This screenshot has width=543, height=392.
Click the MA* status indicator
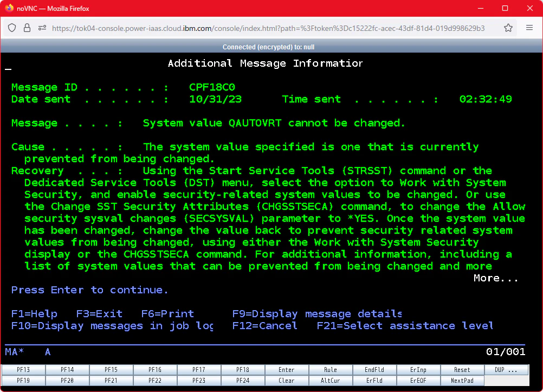point(14,352)
